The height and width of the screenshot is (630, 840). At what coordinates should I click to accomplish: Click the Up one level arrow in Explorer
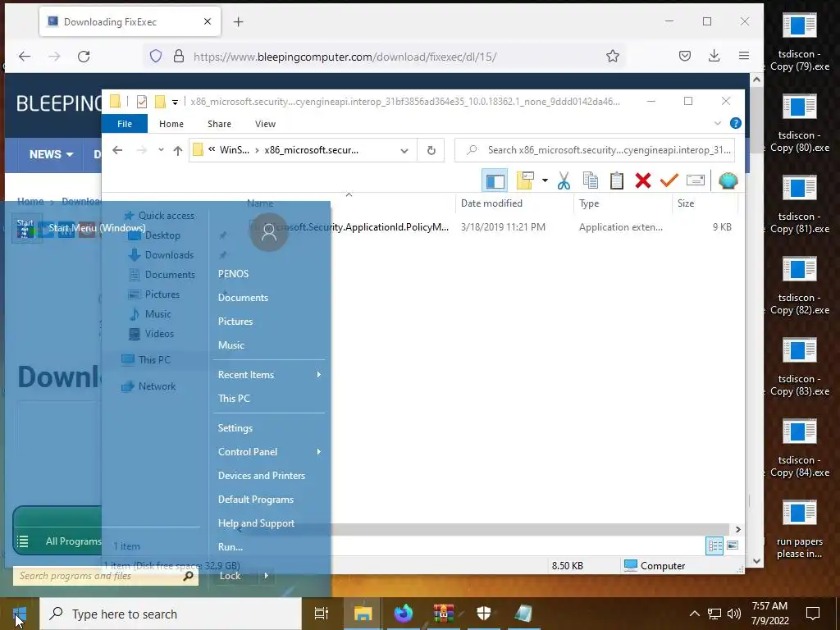(x=178, y=151)
